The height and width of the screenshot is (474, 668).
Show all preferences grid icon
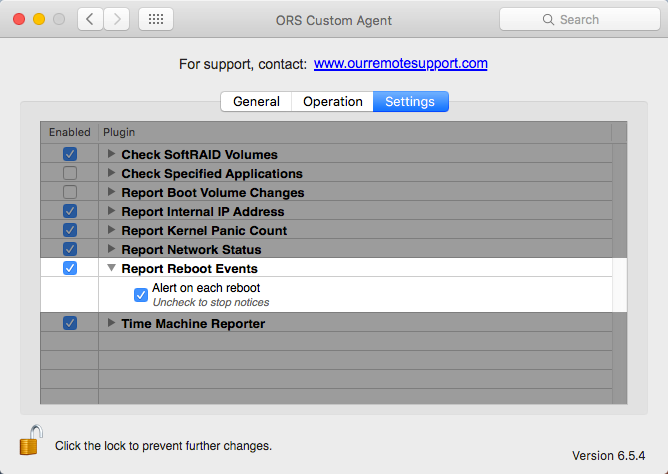(156, 19)
